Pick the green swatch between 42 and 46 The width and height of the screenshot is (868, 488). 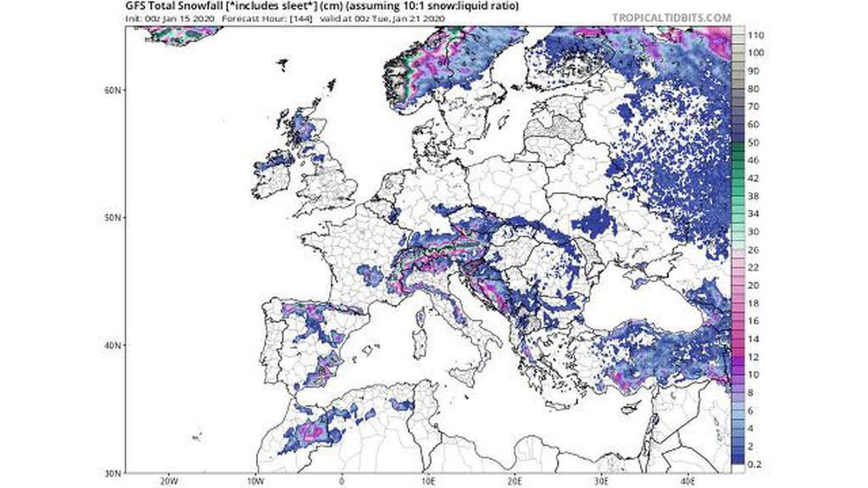tap(738, 169)
